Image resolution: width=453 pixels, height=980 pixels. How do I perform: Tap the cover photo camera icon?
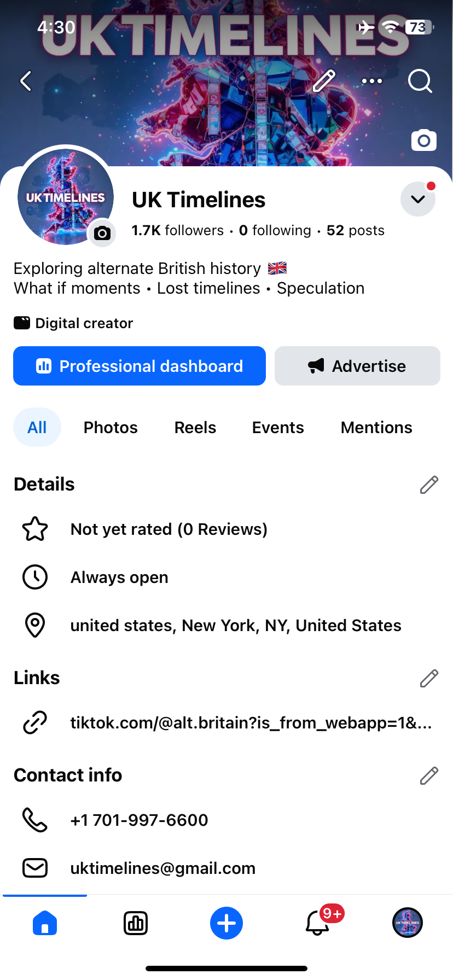424,141
